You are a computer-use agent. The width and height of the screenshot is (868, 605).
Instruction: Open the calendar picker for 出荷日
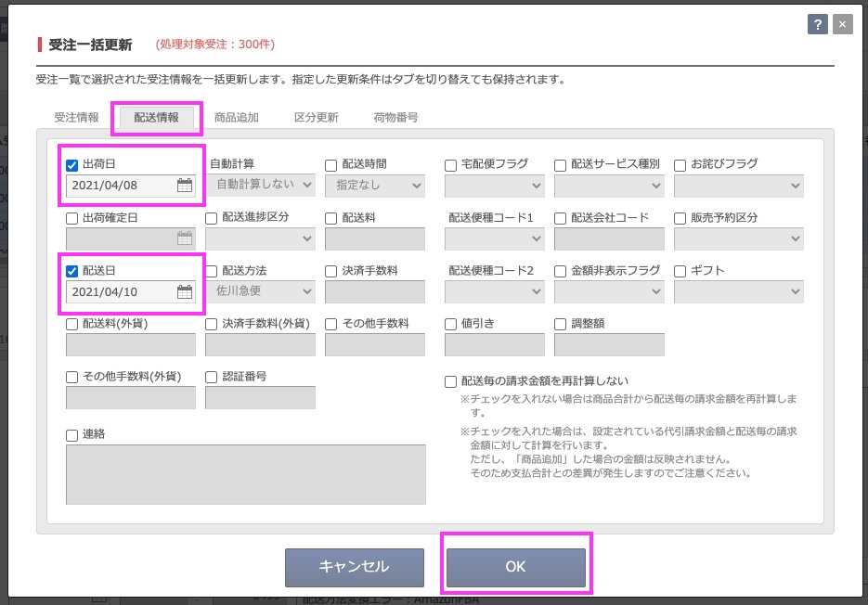pos(185,186)
